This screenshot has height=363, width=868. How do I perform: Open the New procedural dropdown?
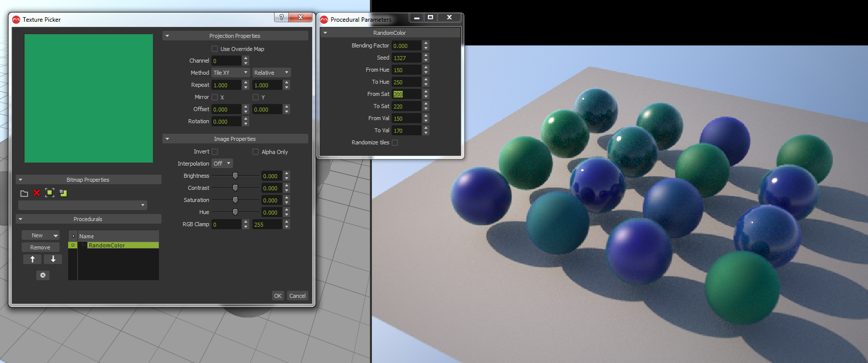tap(40, 235)
